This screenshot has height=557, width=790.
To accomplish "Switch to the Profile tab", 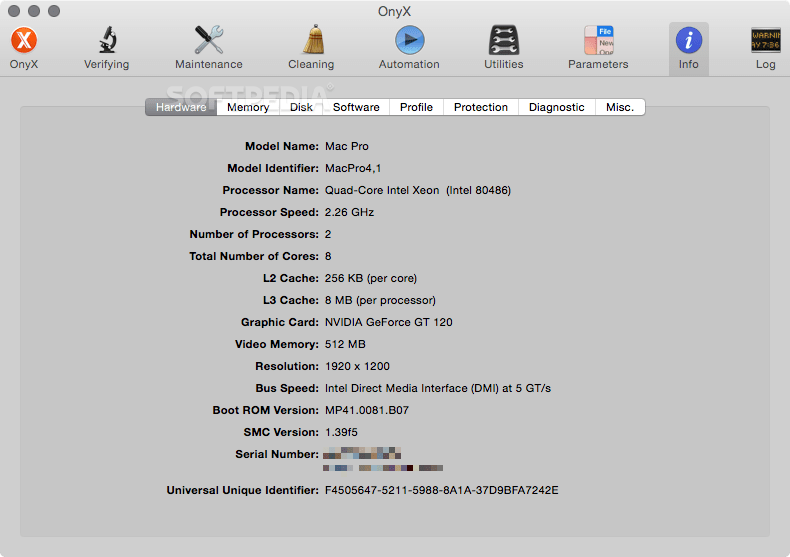I will 417,107.
